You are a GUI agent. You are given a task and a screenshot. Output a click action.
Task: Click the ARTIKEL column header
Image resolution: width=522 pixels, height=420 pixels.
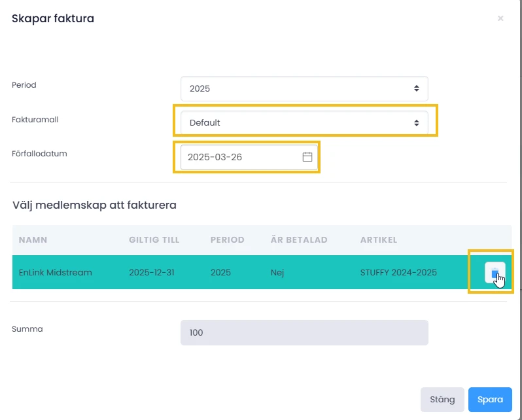pyautogui.click(x=379, y=240)
